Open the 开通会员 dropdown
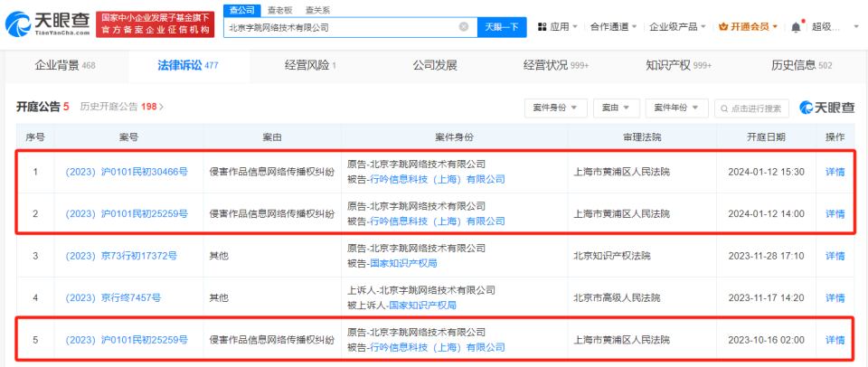868x367 pixels. pos(749,26)
